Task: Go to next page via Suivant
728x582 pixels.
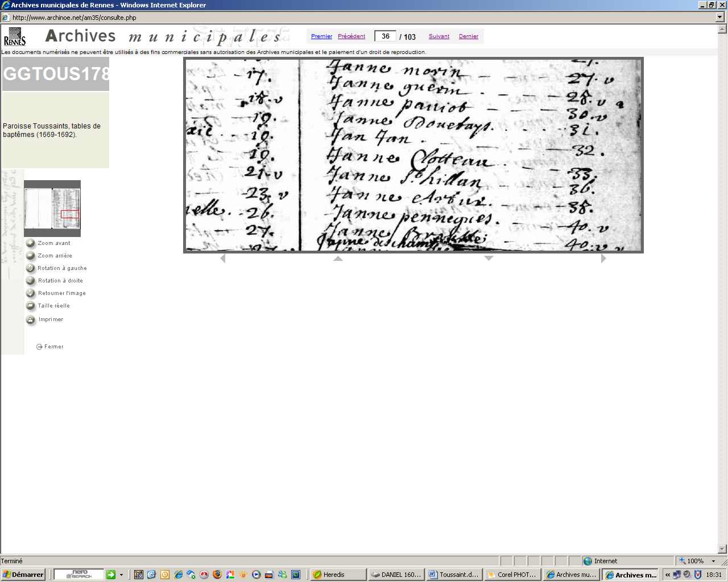Action: [x=439, y=36]
